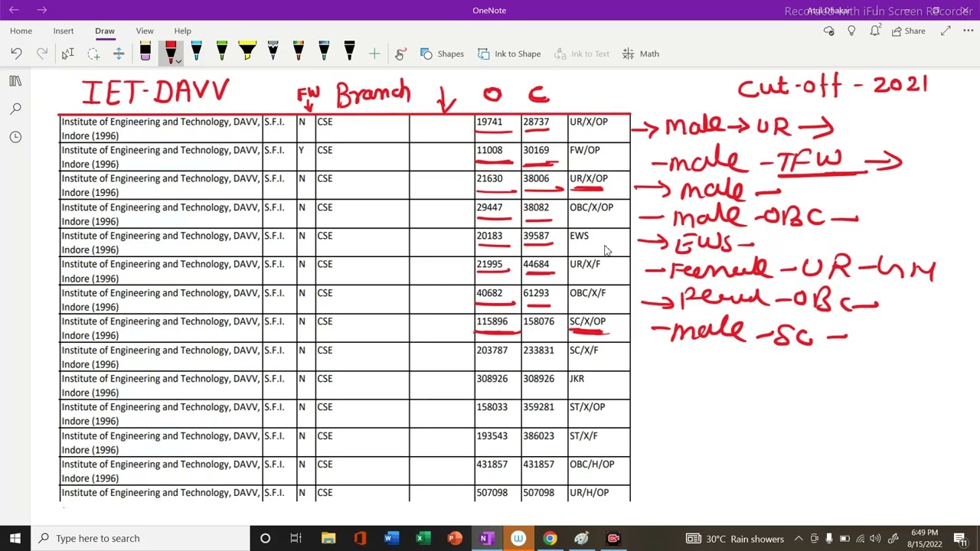Switch to OneNote taskbar icon

pyautogui.click(x=486, y=538)
